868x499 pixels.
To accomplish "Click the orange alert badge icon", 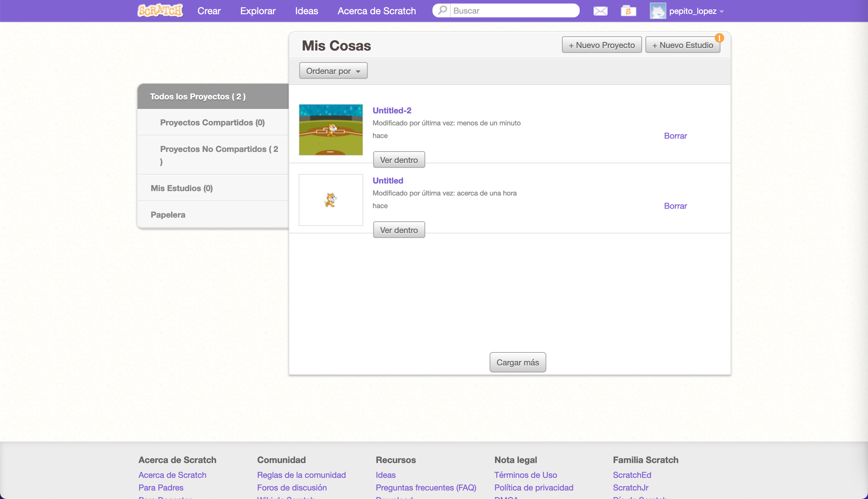I will click(719, 38).
